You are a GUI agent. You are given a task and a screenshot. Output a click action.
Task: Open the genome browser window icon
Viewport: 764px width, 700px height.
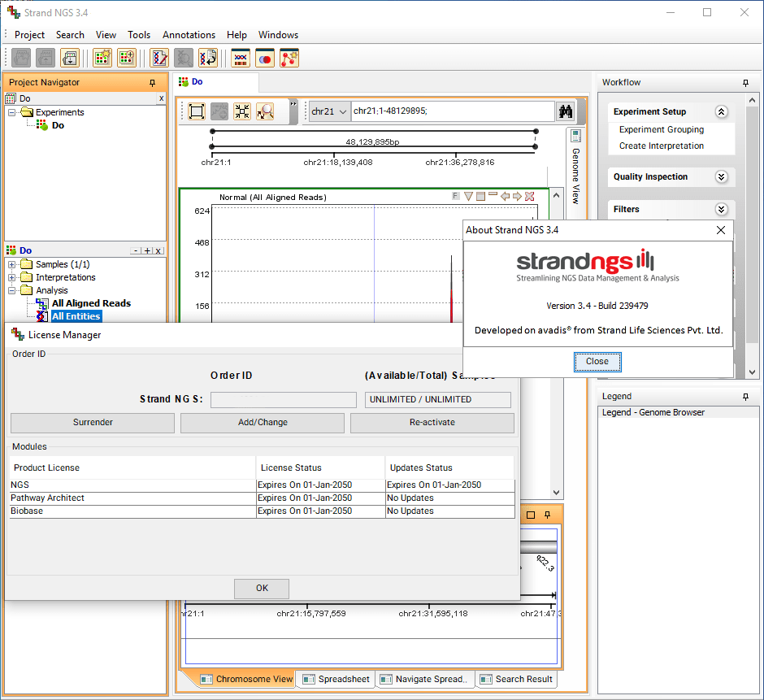[x=241, y=58]
